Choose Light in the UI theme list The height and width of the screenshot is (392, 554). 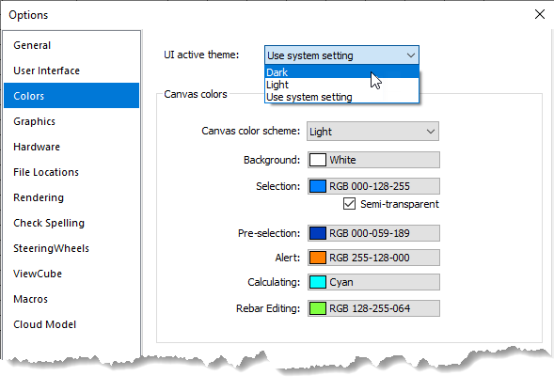tap(341, 85)
